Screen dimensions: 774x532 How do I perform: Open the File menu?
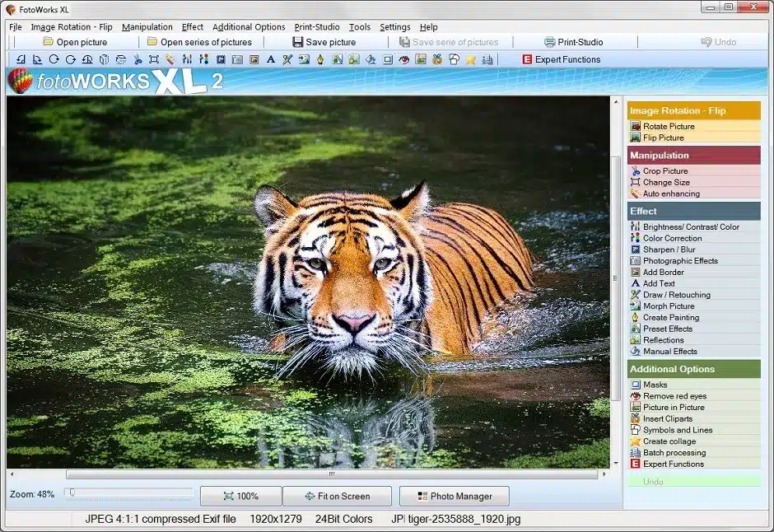pos(16,27)
